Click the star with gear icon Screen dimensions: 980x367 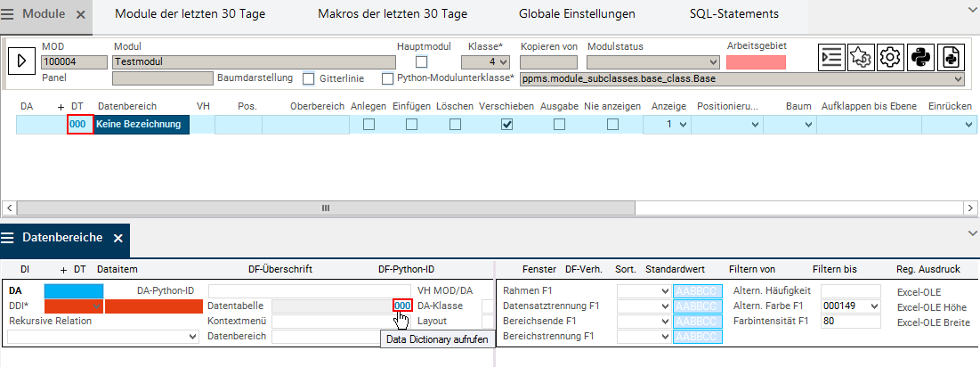pos(862,57)
